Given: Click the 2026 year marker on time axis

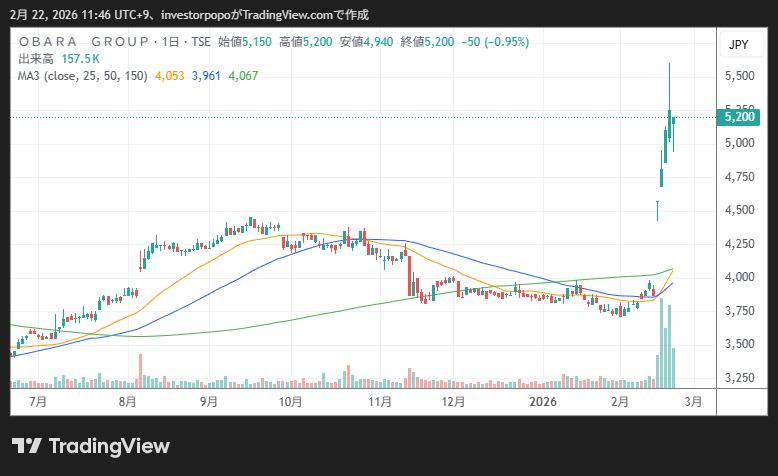Looking at the screenshot, I should [x=543, y=401].
